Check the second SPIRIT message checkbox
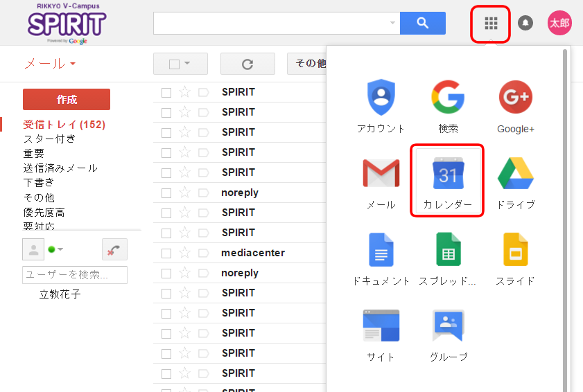Image resolution: width=583 pixels, height=392 pixels. pos(166,112)
